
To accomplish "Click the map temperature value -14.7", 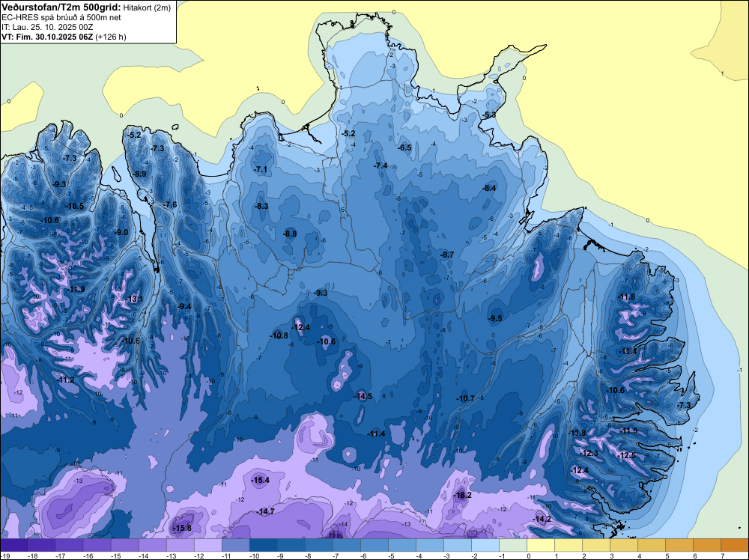I will pyautogui.click(x=265, y=511).
